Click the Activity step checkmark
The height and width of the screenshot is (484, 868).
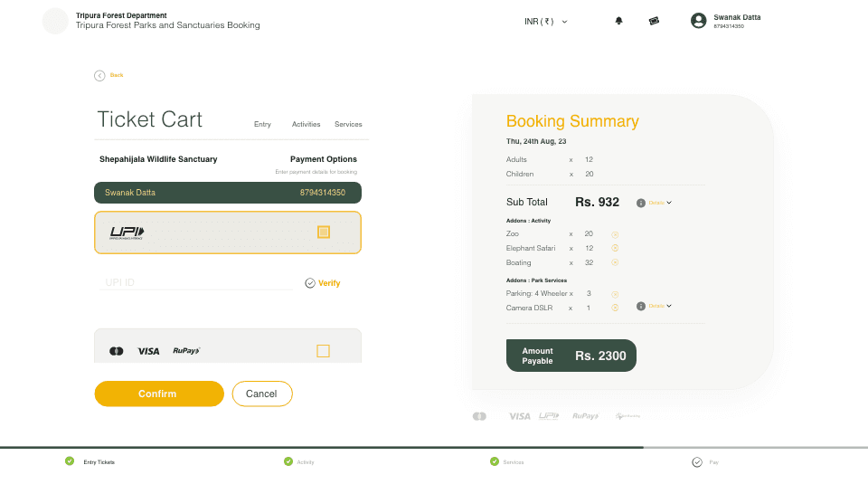pyautogui.click(x=288, y=461)
